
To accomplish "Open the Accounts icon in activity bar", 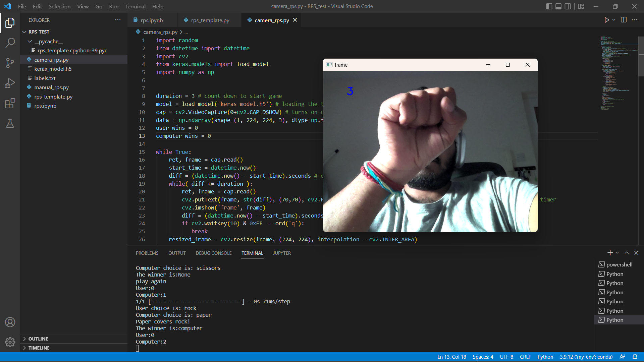I will pyautogui.click(x=10, y=322).
